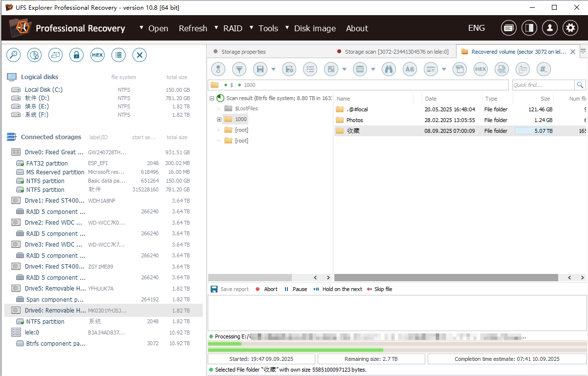Click the grayed folder navigate icon
Screen dimensions: 588x376
point(523,69)
